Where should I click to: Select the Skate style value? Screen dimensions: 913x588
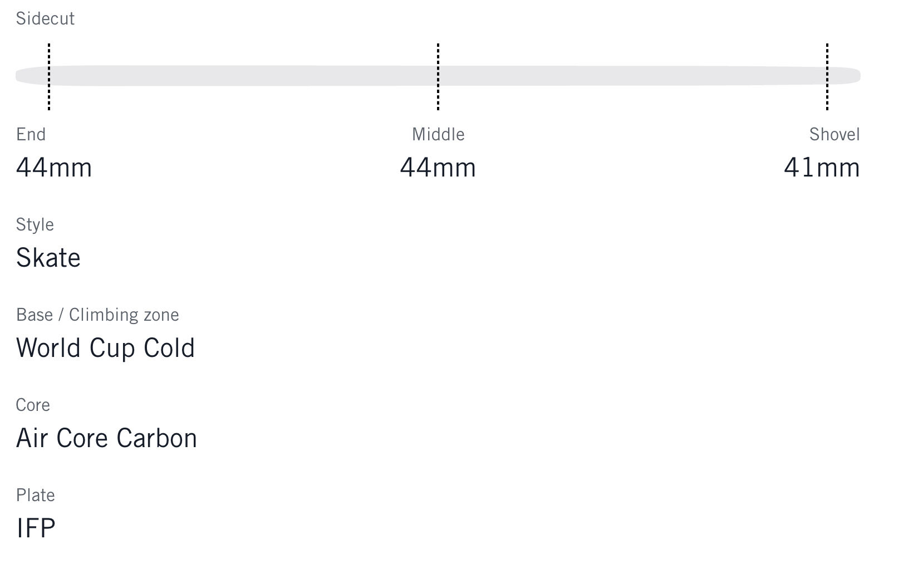pos(48,258)
